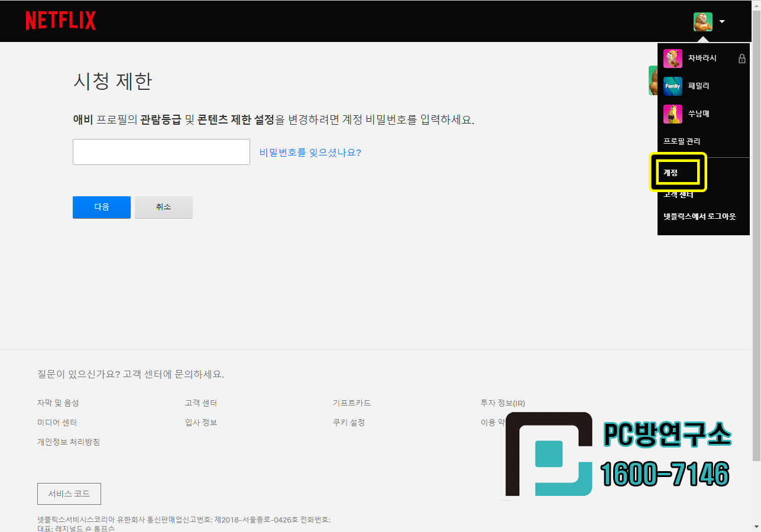Select the 쑤남매 profile avatar
This screenshot has width=761, height=532.
673,114
